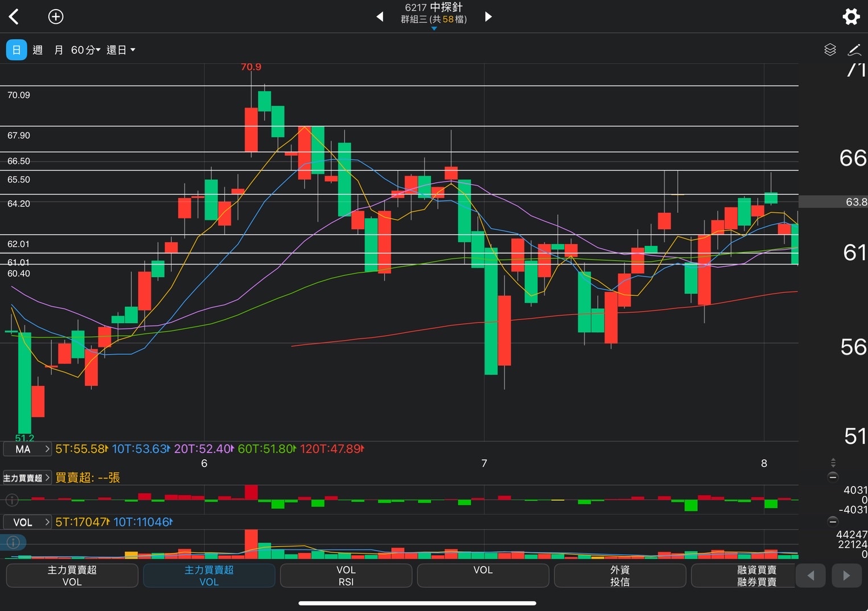Collapse the 主力買賣超 indicator panel
Image resolution: width=868 pixels, height=611 pixels.
pos(833,477)
